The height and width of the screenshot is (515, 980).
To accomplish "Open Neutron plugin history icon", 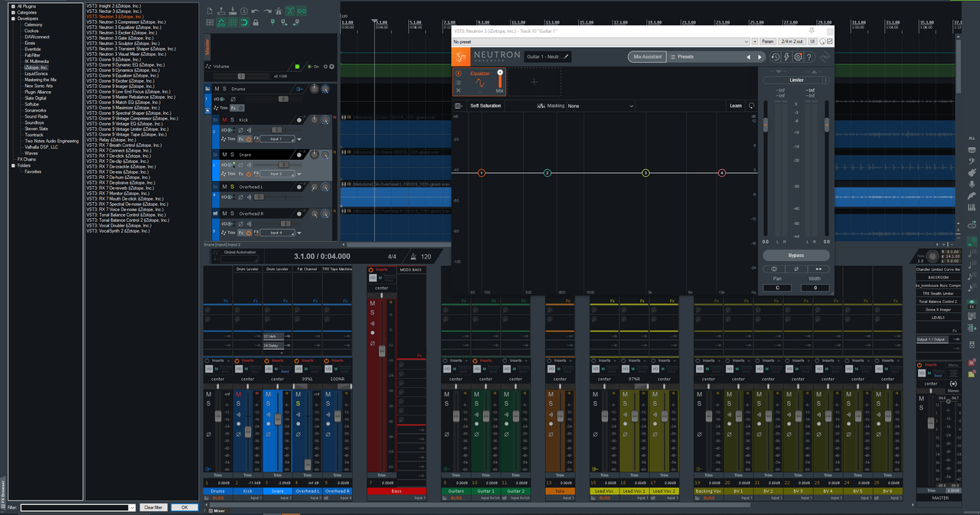I will 776,57.
